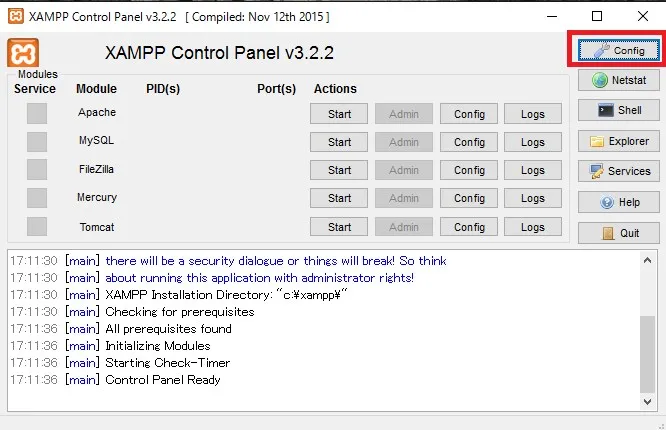The width and height of the screenshot is (666, 430).
Task: Toggle the MySQL service checkbox
Action: click(37, 141)
